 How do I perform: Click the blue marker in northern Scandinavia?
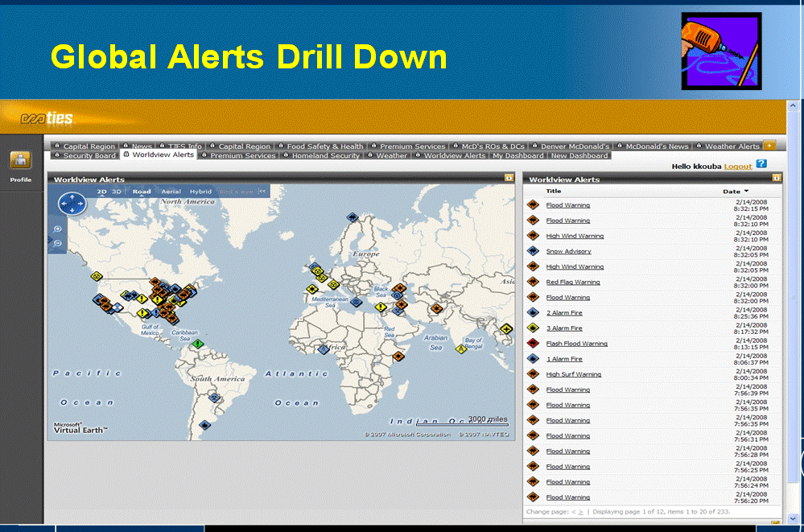point(352,217)
